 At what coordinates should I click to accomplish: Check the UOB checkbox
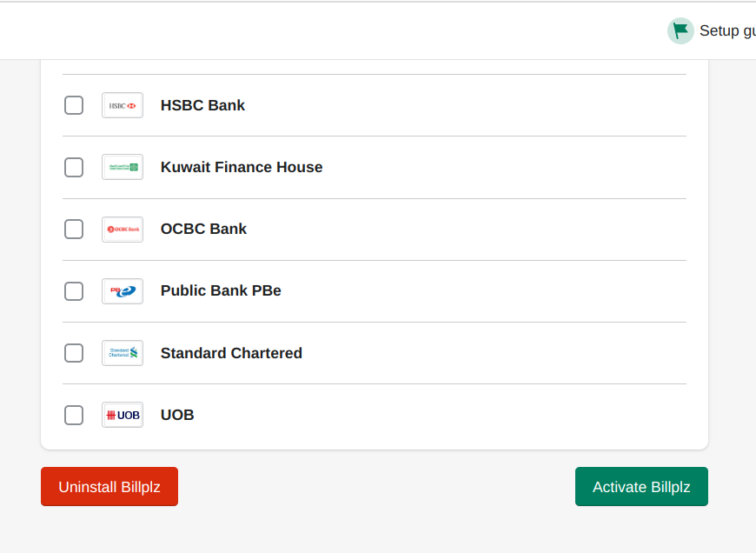pos(74,415)
